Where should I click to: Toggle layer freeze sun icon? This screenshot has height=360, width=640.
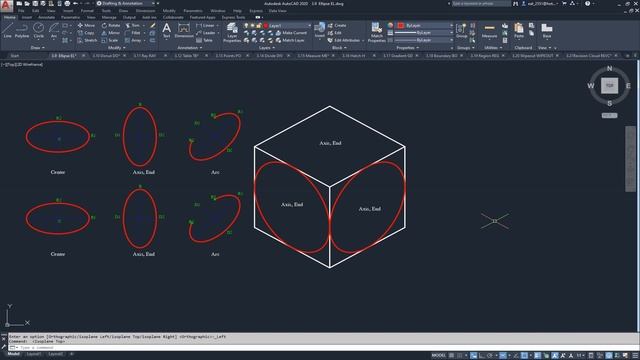point(252,25)
